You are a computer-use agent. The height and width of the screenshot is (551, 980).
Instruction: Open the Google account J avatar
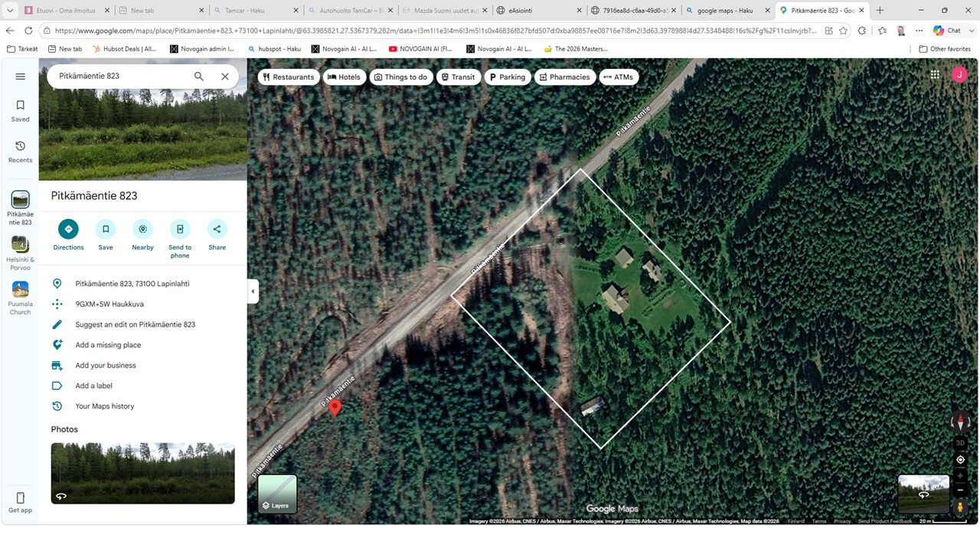[959, 74]
